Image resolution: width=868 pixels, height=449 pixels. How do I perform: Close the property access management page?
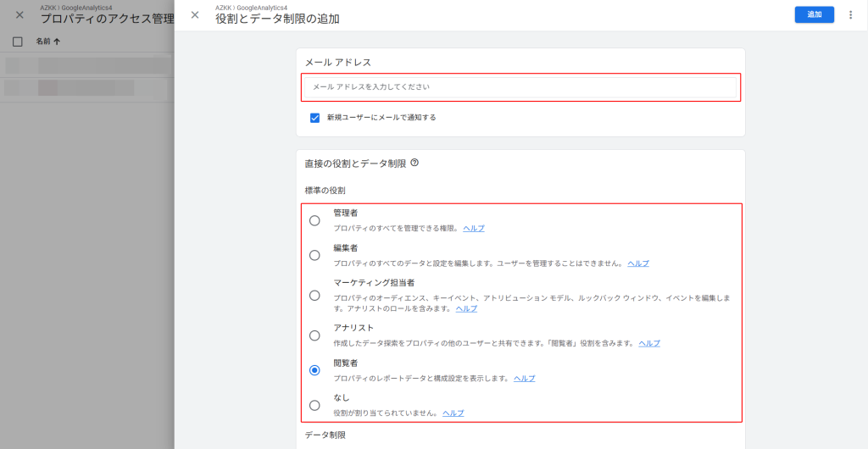[19, 14]
